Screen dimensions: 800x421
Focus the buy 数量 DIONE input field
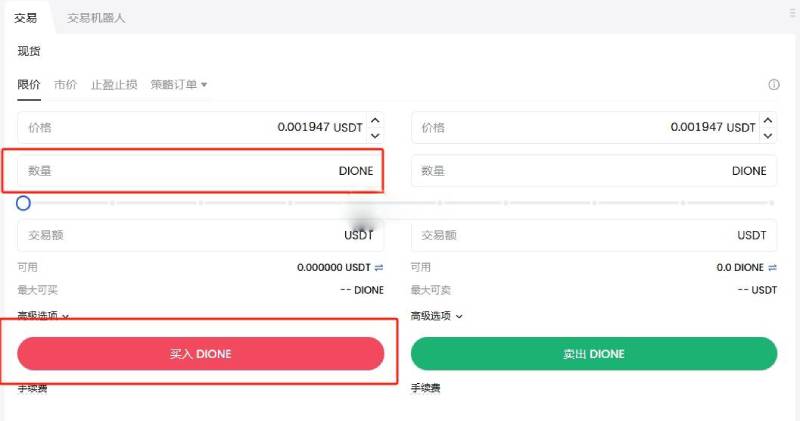[201, 171]
